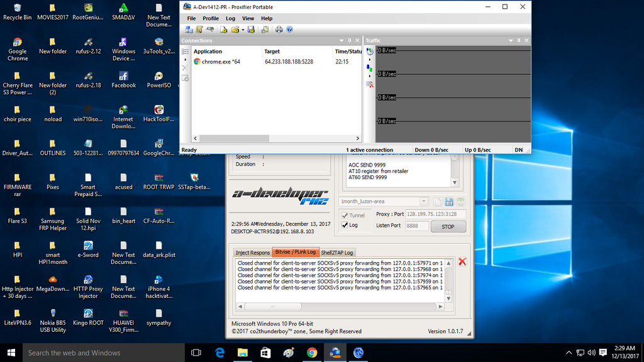Click the connections list view icon
This screenshot has height=362, width=644.
186,52
